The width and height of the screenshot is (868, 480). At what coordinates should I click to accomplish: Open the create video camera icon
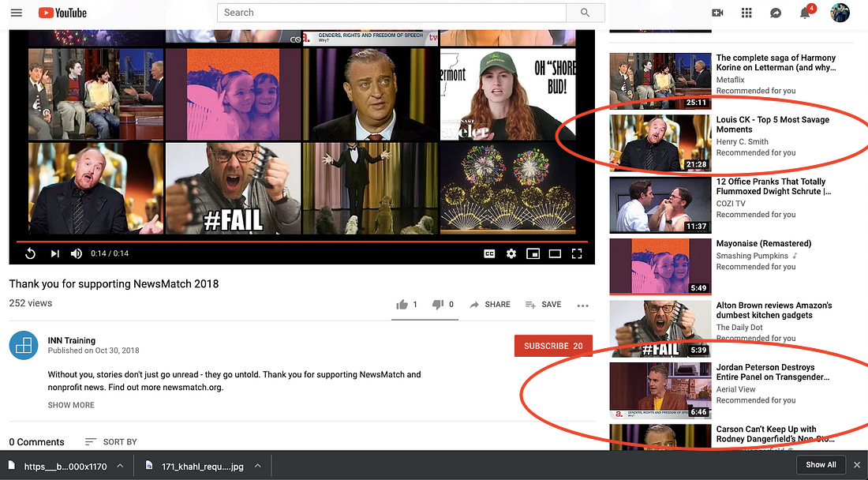click(717, 13)
